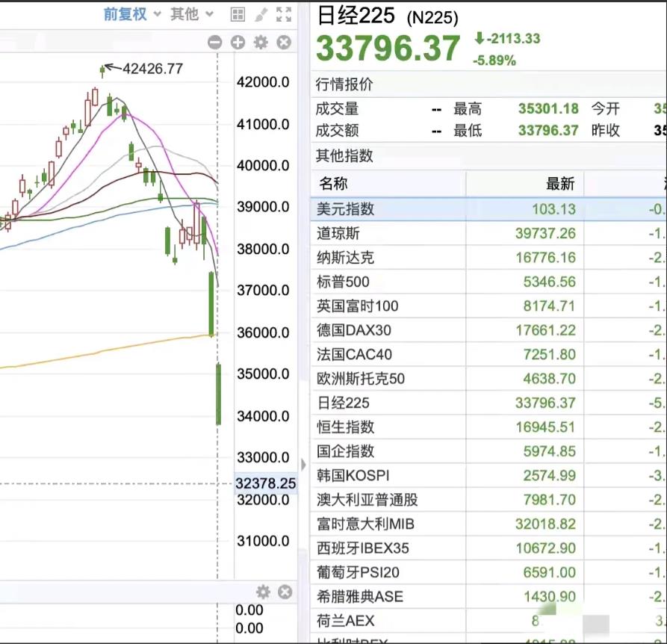Image resolution: width=667 pixels, height=644 pixels.
Task: Click the 韩国KOSPI index row
Action: [448, 475]
